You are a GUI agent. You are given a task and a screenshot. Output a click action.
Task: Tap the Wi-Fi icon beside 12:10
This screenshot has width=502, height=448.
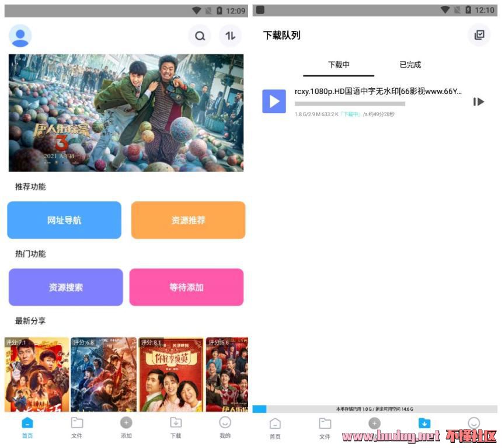tap(445, 10)
